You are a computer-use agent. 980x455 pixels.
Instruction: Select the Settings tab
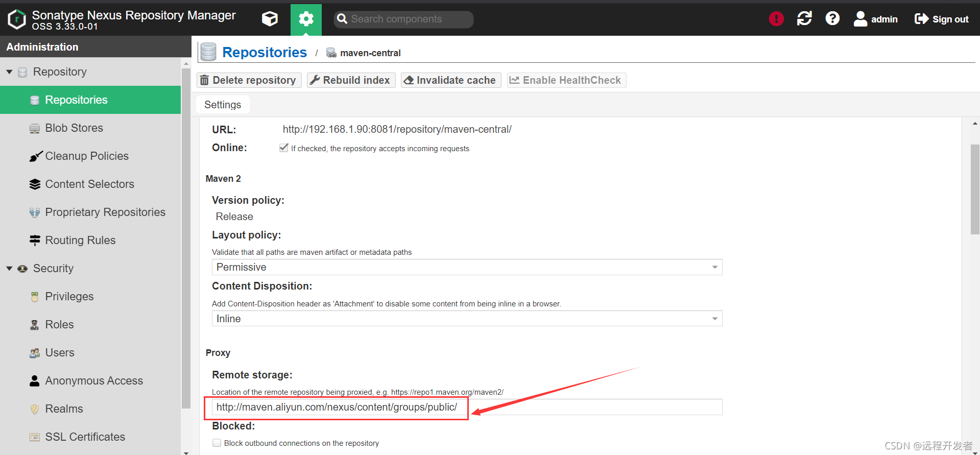(x=223, y=105)
